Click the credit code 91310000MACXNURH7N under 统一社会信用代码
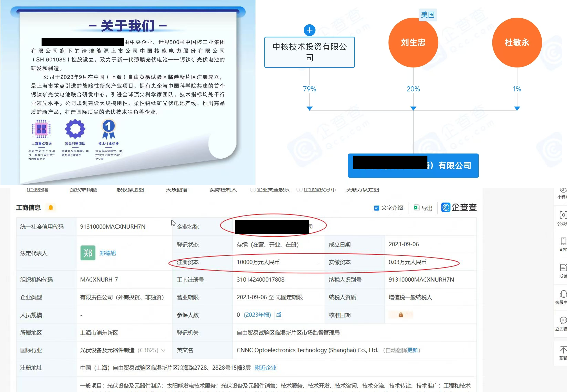This screenshot has width=567, height=392. (x=113, y=226)
